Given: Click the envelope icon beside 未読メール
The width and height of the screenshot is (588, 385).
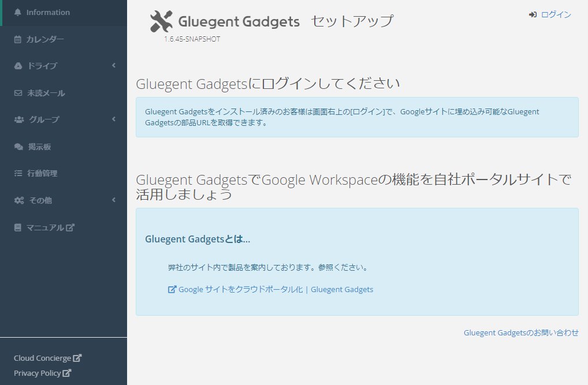Looking at the screenshot, I should 18,93.
